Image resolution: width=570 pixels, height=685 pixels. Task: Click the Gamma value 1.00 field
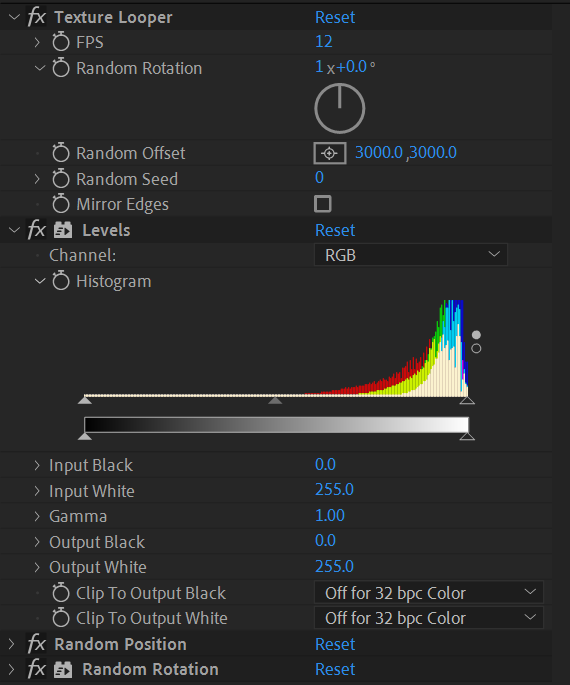[330, 515]
